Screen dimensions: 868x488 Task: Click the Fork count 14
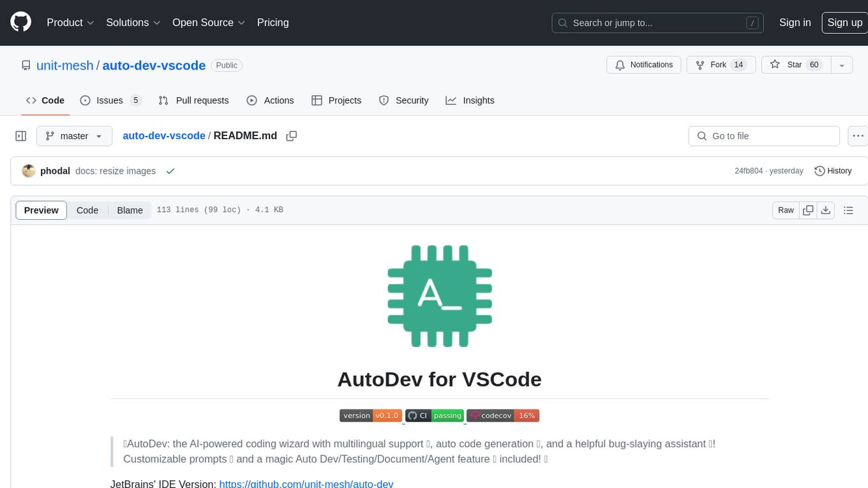pos(738,65)
